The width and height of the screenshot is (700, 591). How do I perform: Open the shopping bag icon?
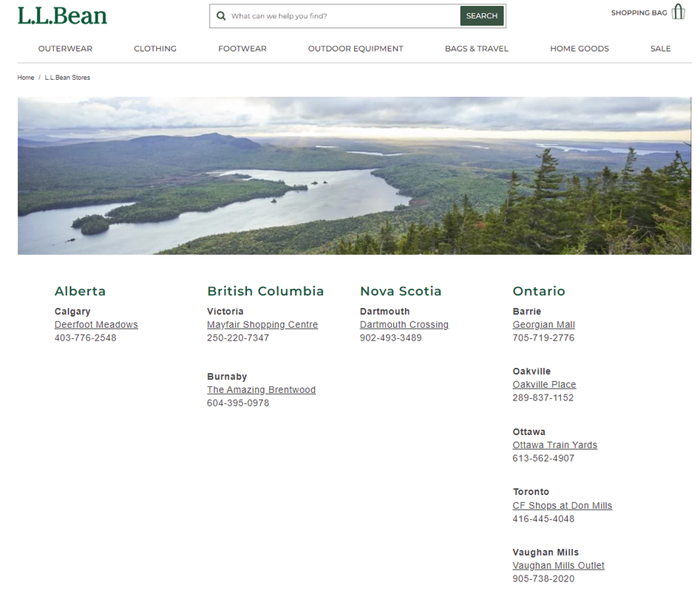tap(678, 12)
